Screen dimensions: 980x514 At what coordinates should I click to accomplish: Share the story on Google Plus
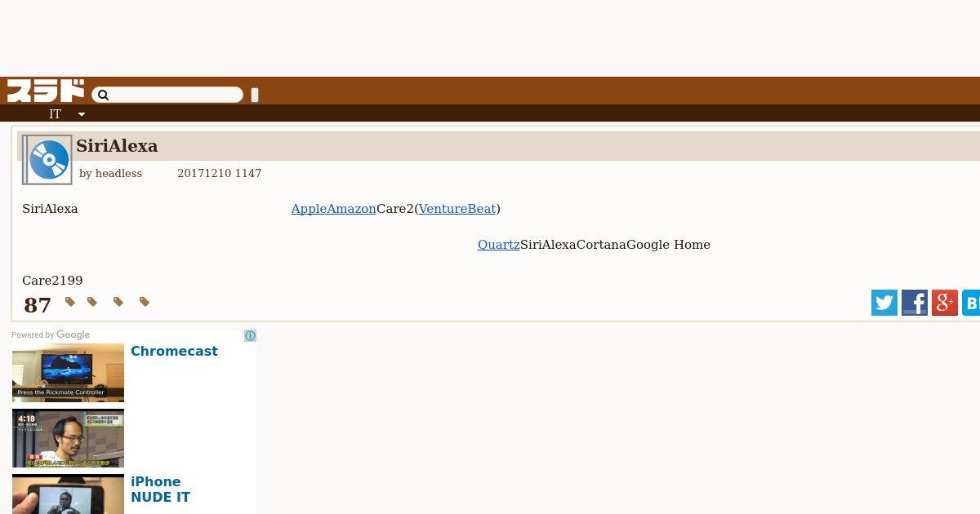click(945, 303)
